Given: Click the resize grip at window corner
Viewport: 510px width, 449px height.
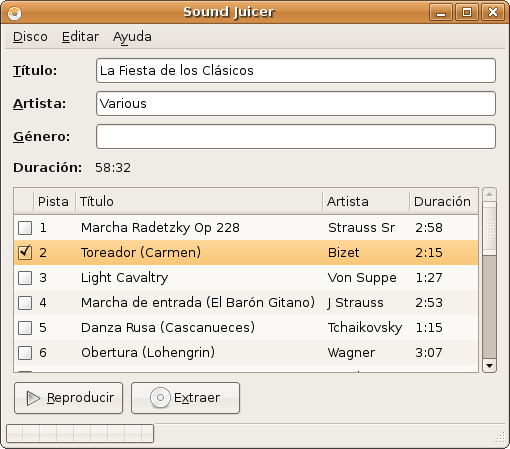Looking at the screenshot, I should tap(499, 437).
